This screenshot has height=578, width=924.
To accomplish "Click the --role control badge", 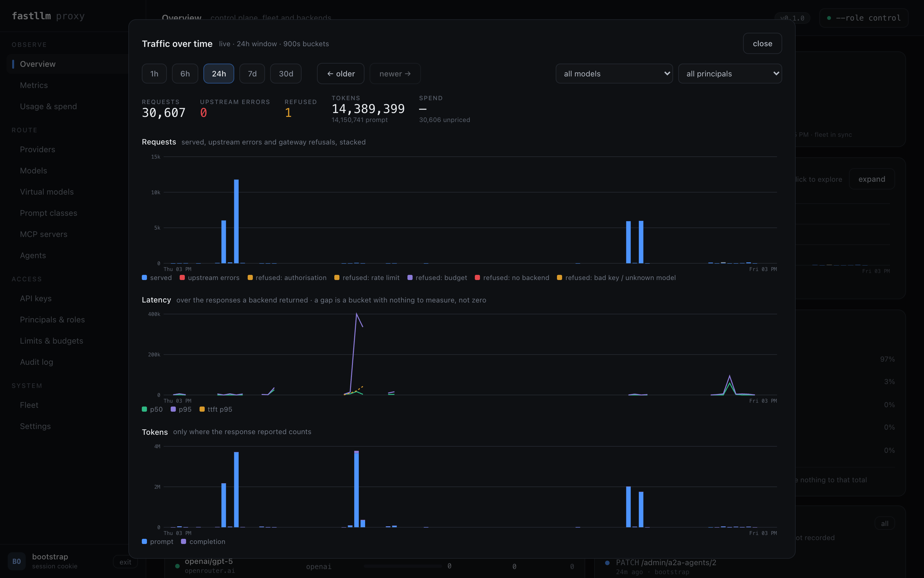I will [x=864, y=18].
